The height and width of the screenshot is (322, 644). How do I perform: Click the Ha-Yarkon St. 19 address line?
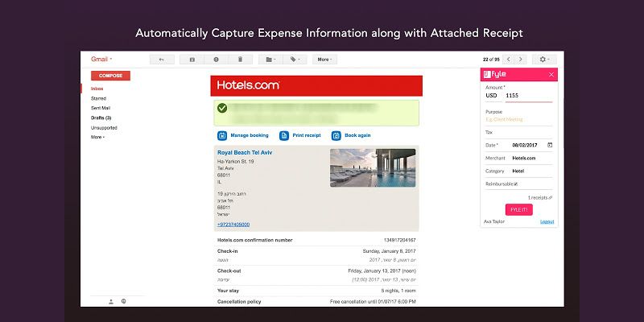(235, 162)
